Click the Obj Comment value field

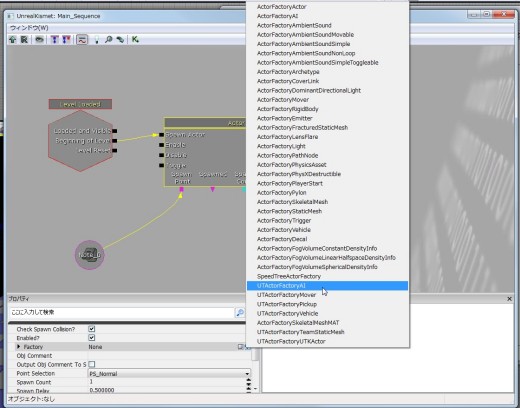pos(168,356)
